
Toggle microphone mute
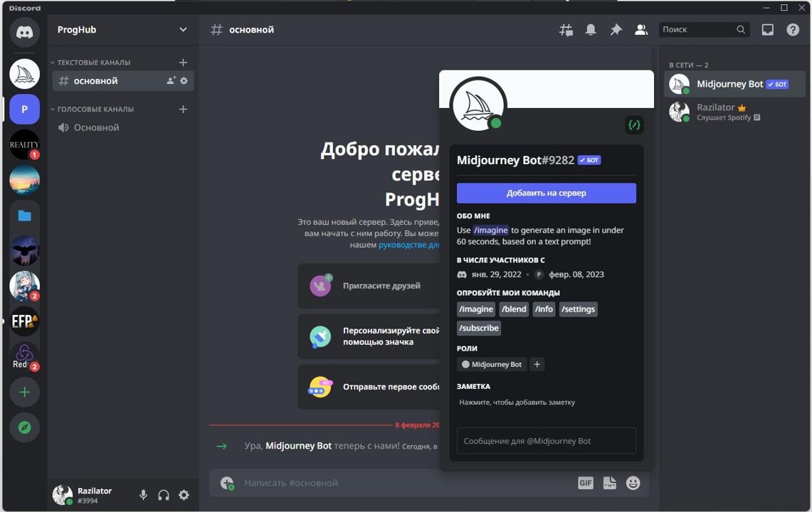click(144, 495)
